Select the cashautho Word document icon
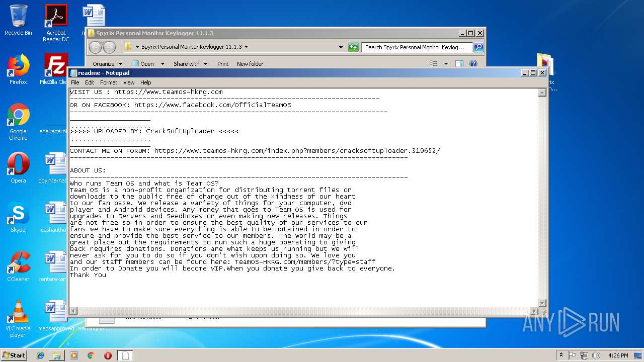This screenshot has height=362, width=644. coord(54,217)
